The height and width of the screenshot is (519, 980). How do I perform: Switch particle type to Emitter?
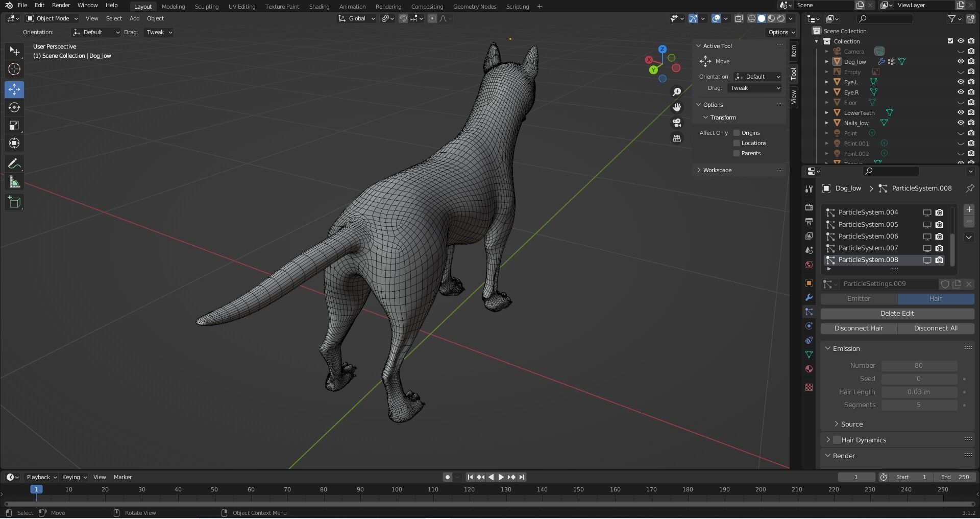859,298
